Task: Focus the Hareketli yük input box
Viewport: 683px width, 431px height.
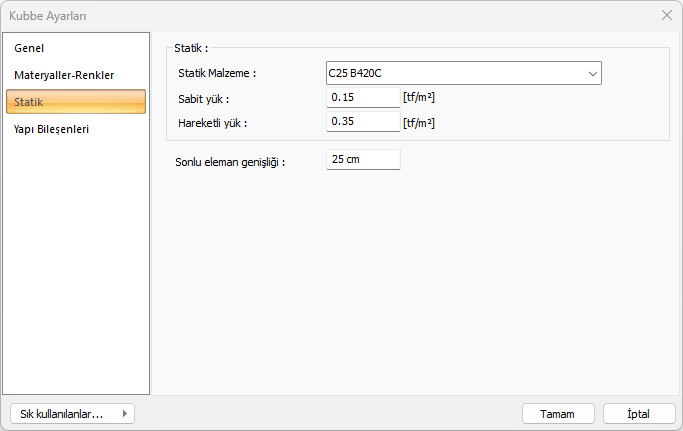Action: (x=363, y=122)
